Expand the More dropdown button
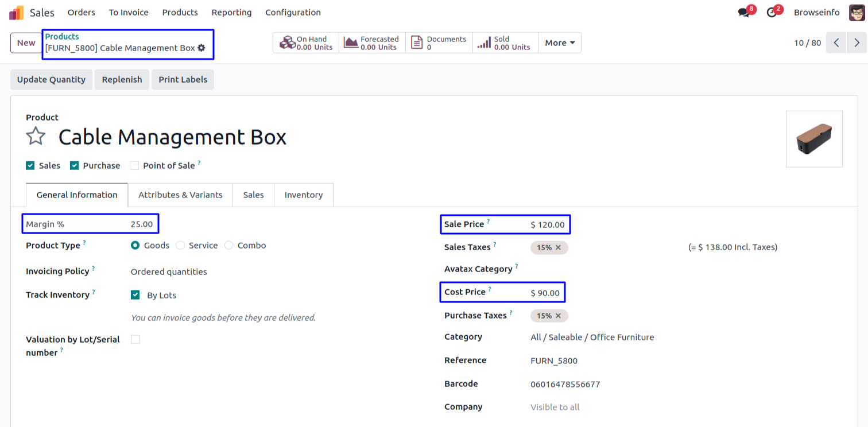The height and width of the screenshot is (427, 868). point(559,43)
